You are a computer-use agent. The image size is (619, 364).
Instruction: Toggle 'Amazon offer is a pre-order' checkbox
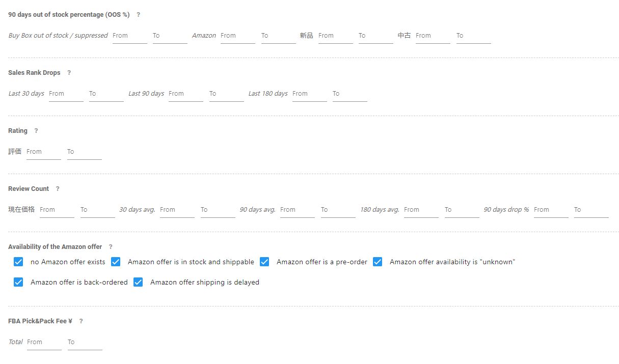(264, 262)
